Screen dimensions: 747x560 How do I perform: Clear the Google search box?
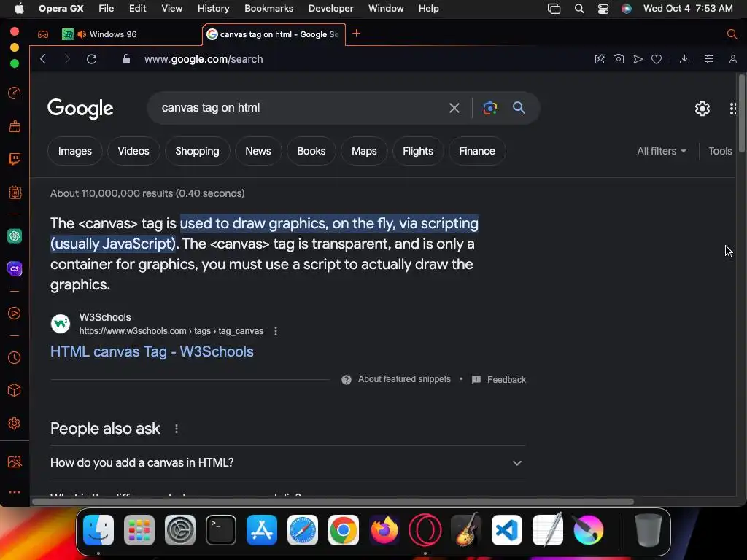click(x=454, y=108)
